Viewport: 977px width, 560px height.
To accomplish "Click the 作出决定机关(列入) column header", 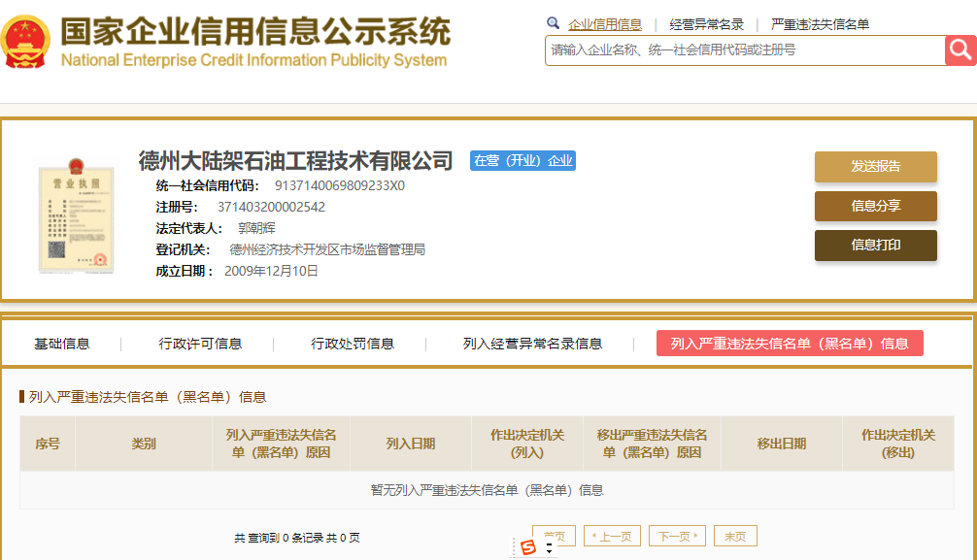I will pos(527,444).
